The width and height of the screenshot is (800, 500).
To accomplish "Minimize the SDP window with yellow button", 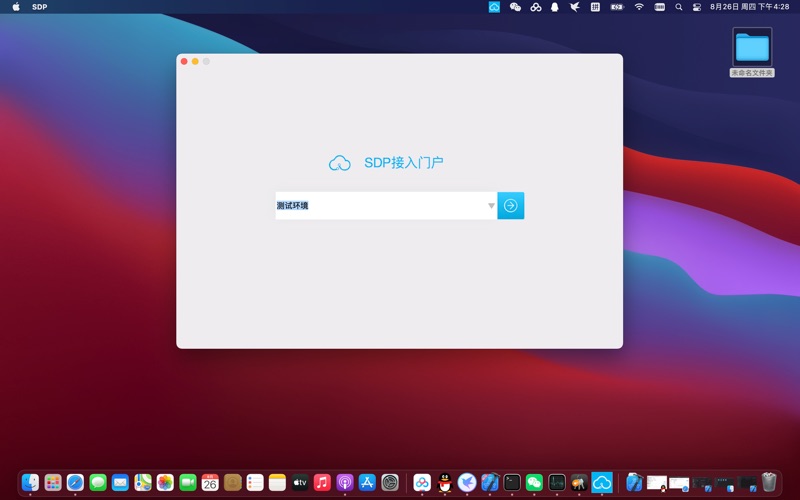I will coord(195,61).
